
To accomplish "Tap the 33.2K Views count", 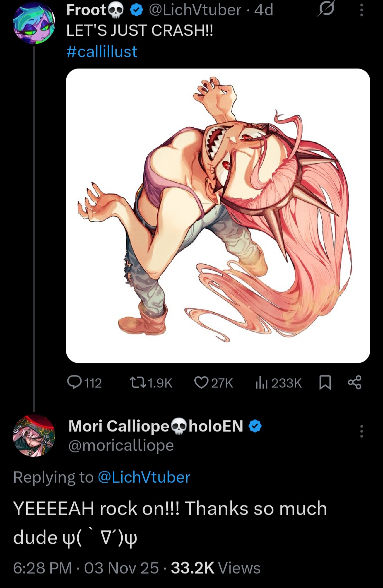I will 216,568.
